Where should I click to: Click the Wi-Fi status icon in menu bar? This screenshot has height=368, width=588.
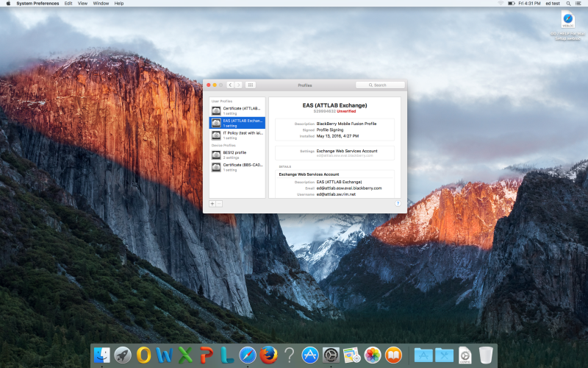pyautogui.click(x=501, y=4)
